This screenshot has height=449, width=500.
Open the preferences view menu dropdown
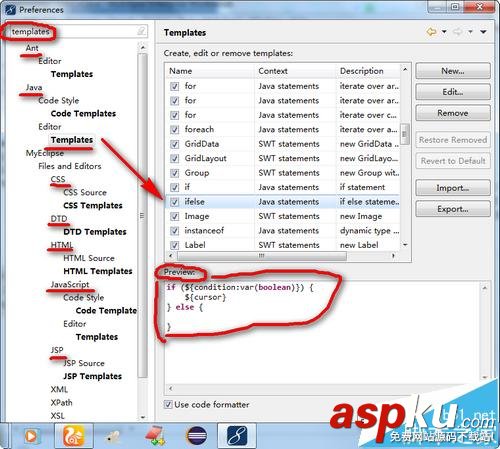(x=483, y=32)
